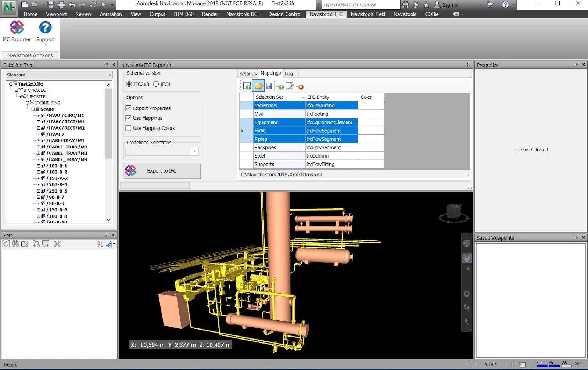Expand the /100-B-1 tree node
This screenshot has height=370, width=588.
pyautogui.click(x=39, y=166)
